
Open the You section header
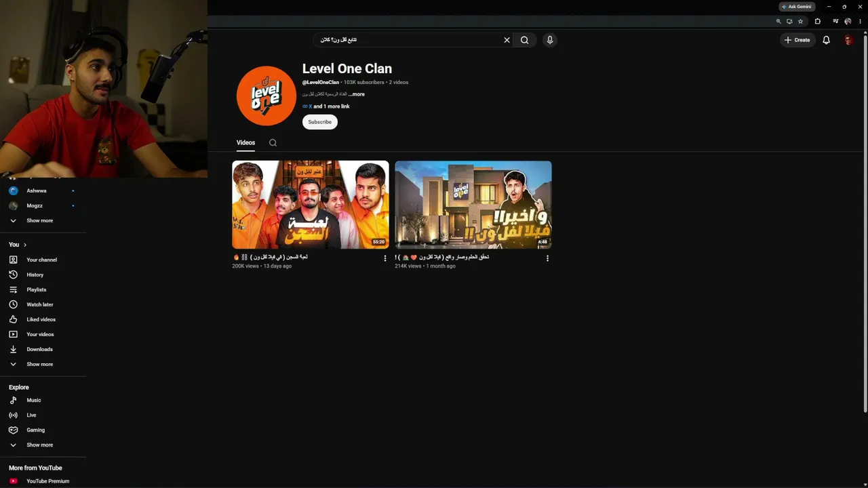[x=18, y=245]
